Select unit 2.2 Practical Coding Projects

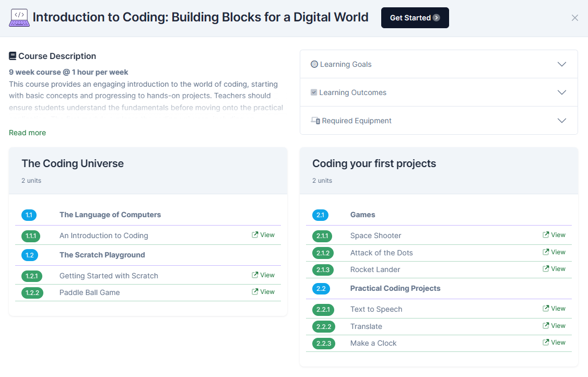(x=395, y=288)
